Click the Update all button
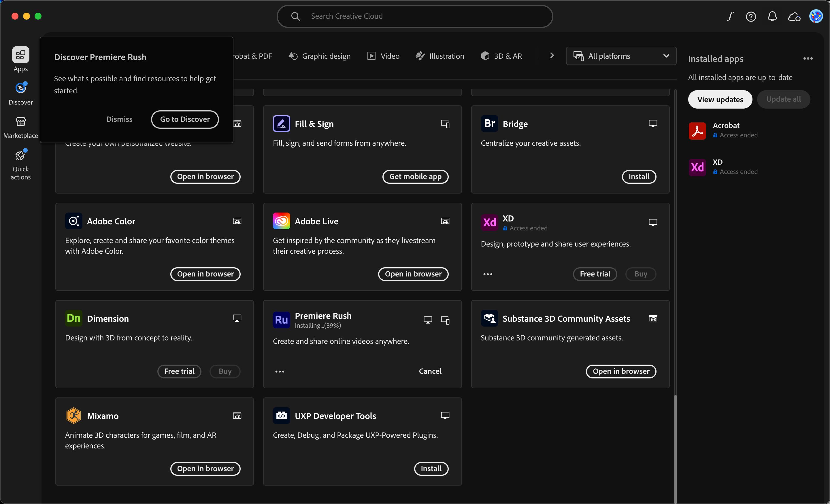This screenshot has height=504, width=830. (783, 99)
